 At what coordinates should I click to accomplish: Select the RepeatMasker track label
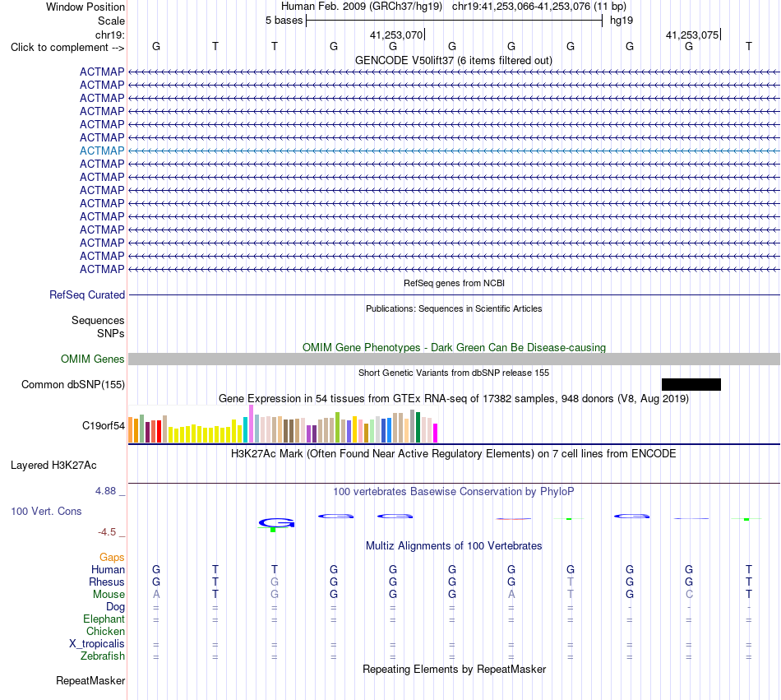click(90, 680)
